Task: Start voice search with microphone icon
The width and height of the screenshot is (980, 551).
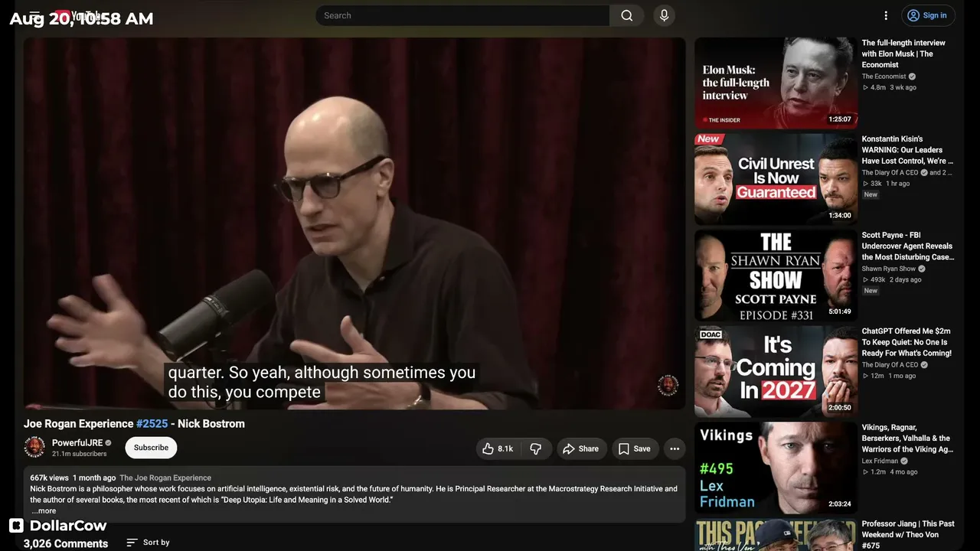Action: pyautogui.click(x=664, y=15)
